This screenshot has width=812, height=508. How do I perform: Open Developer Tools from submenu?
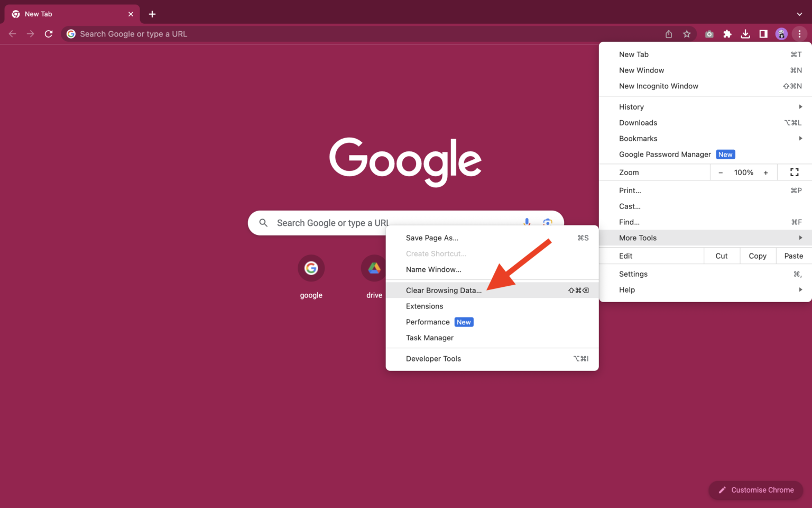click(x=433, y=359)
